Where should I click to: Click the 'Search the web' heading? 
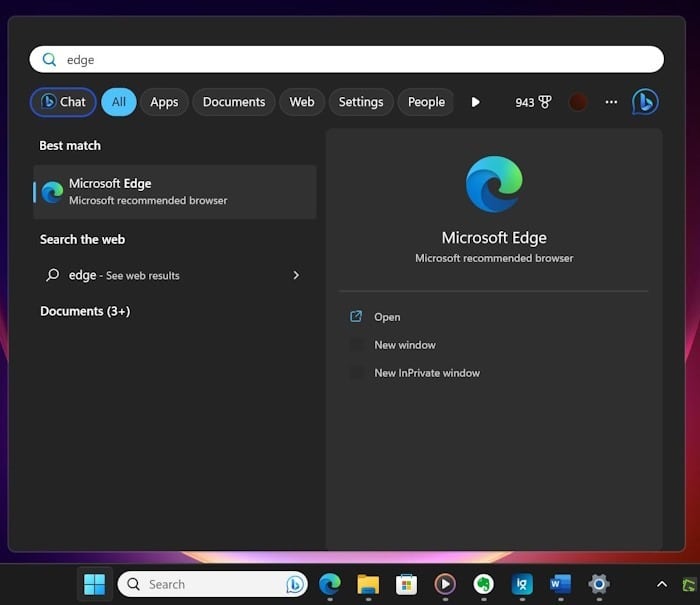pyautogui.click(x=83, y=239)
